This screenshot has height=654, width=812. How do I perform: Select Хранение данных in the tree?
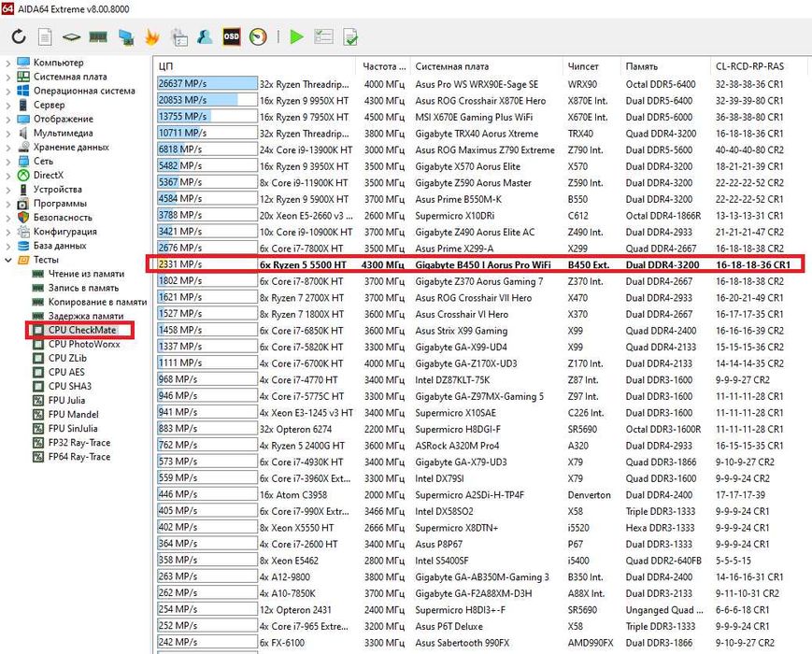(x=71, y=147)
